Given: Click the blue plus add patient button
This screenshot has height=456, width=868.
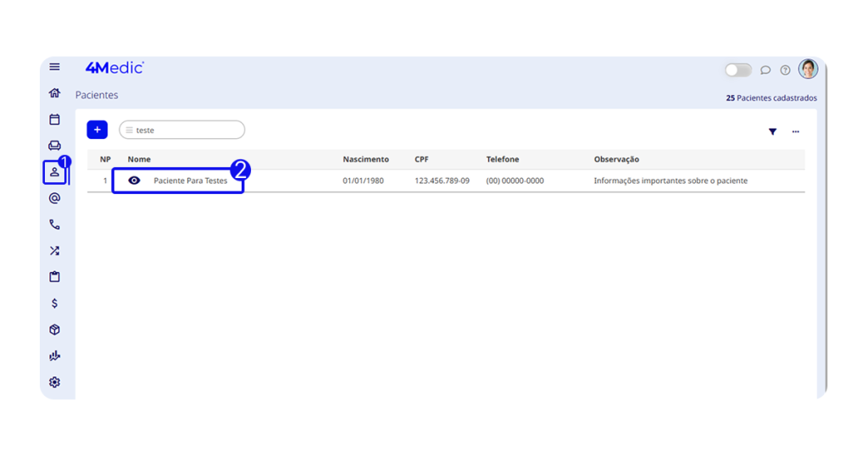Looking at the screenshot, I should 97,130.
